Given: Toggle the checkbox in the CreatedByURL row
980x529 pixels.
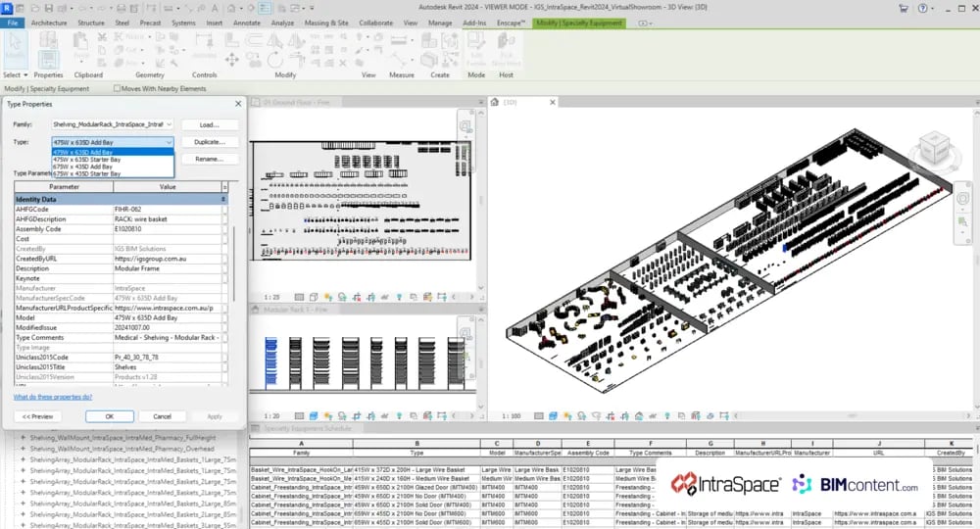Looking at the screenshot, I should [225, 259].
